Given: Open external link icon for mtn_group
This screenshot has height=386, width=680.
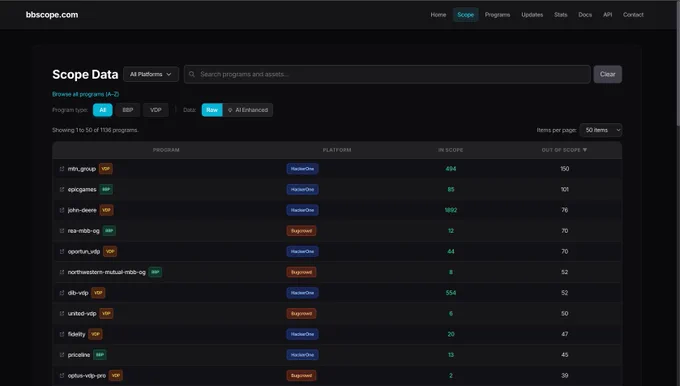Looking at the screenshot, I should click(62, 169).
